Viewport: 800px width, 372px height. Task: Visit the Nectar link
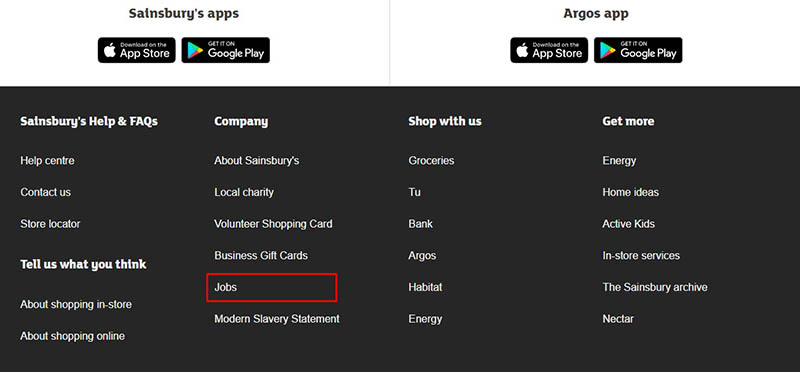coord(618,319)
